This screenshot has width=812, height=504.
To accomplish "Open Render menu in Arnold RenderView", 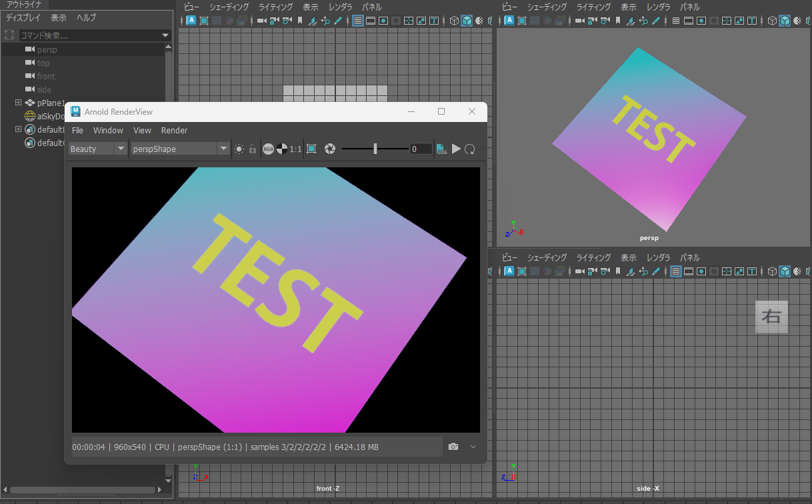I will (174, 130).
